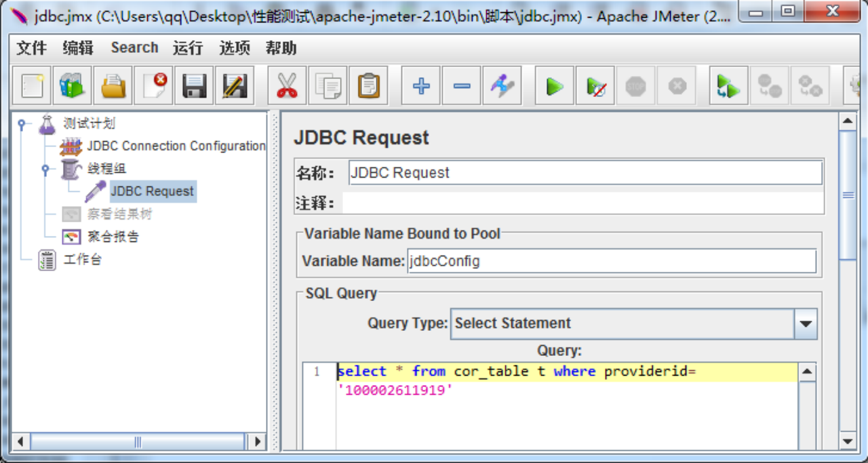
Task: Click the 名称 name input field
Action: click(585, 173)
